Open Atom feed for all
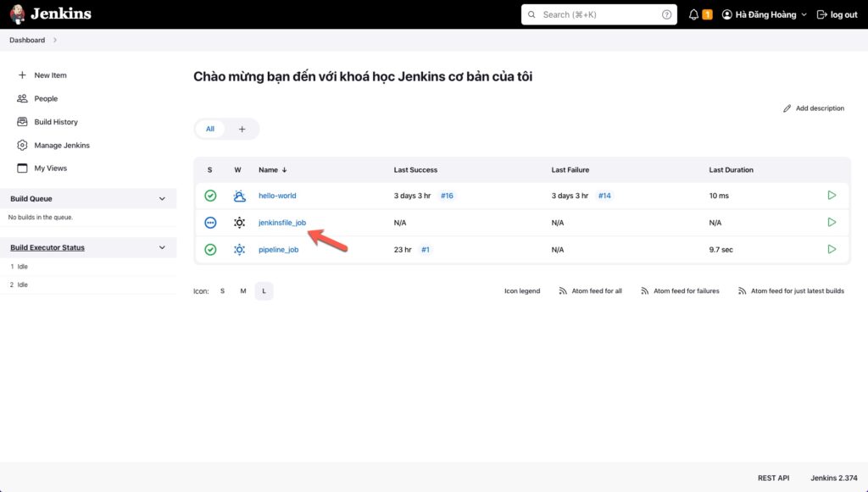This screenshot has height=492, width=868. (x=597, y=290)
